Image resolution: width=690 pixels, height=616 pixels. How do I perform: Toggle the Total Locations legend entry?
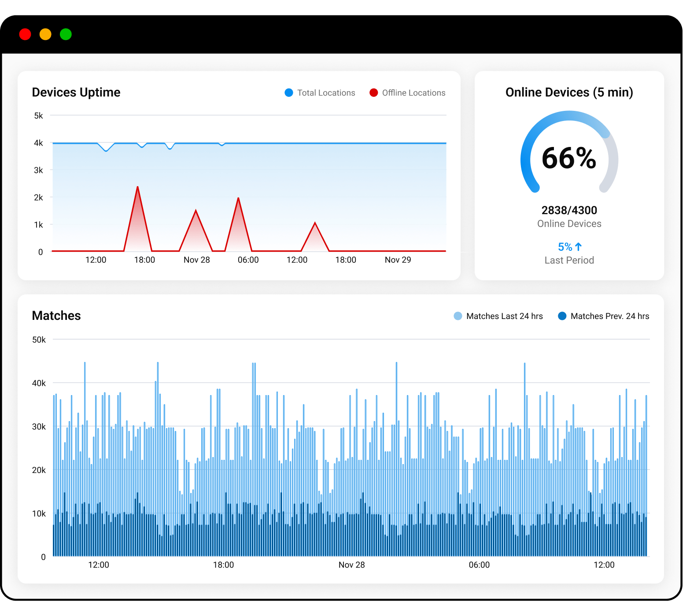tap(320, 93)
